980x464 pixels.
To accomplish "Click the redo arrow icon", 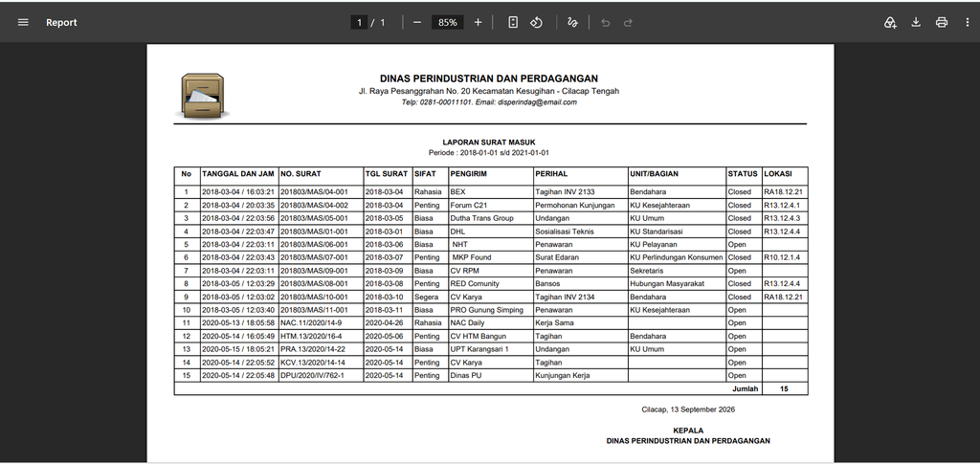I will (628, 22).
